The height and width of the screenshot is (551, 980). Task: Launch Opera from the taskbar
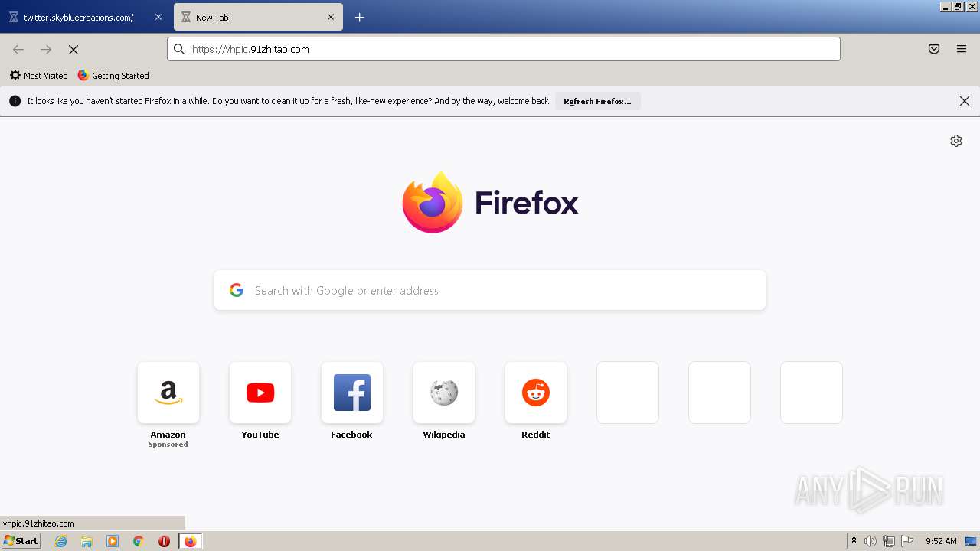coord(164,541)
